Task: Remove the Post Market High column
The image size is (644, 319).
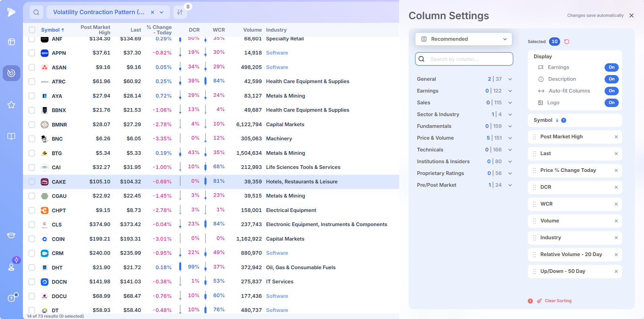Action: [616, 137]
